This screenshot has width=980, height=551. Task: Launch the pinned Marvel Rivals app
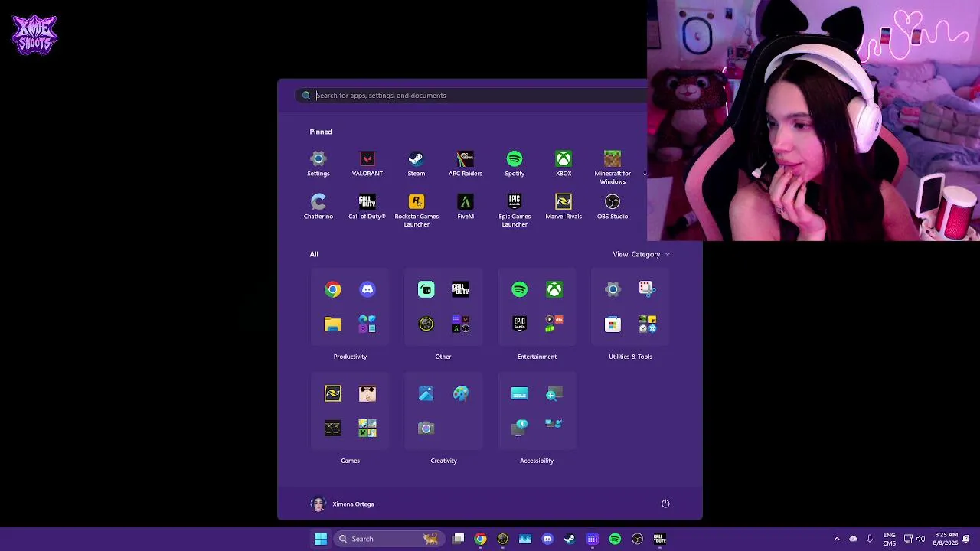click(563, 207)
